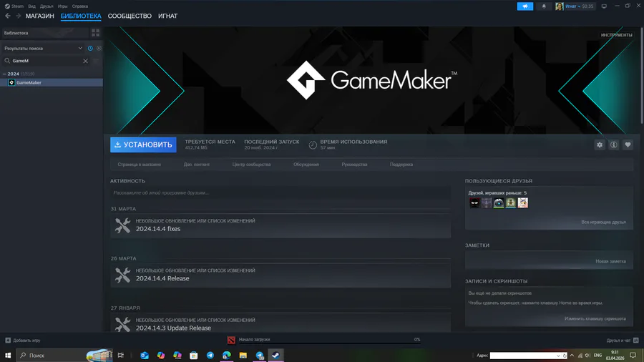The image size is (644, 362).
Task: Click Все играющие друзья link
Action: [603, 222]
